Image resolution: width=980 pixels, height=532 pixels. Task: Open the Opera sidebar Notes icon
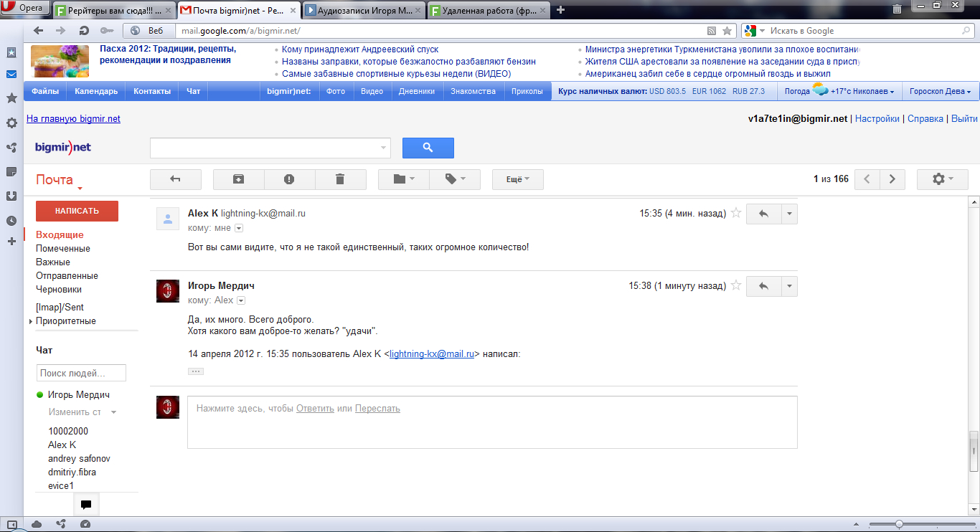(x=11, y=172)
